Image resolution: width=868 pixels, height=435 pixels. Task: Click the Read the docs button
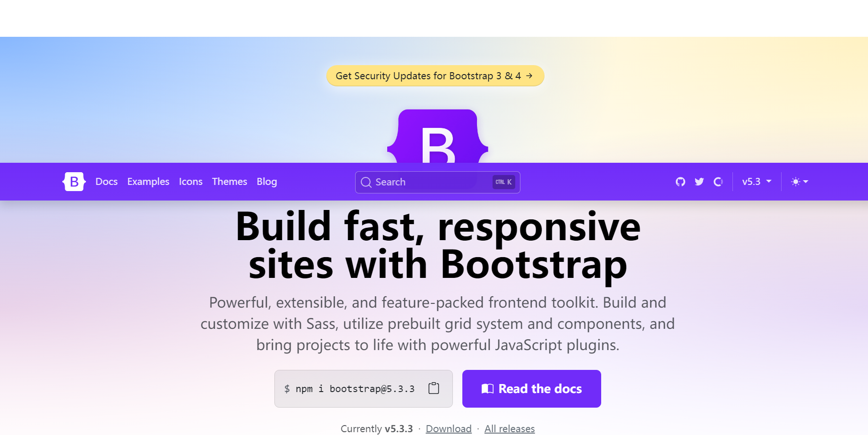click(x=532, y=389)
